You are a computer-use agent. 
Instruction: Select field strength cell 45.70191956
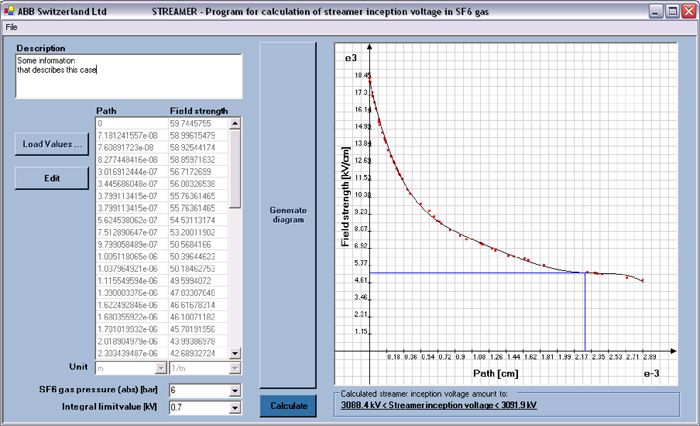198,329
